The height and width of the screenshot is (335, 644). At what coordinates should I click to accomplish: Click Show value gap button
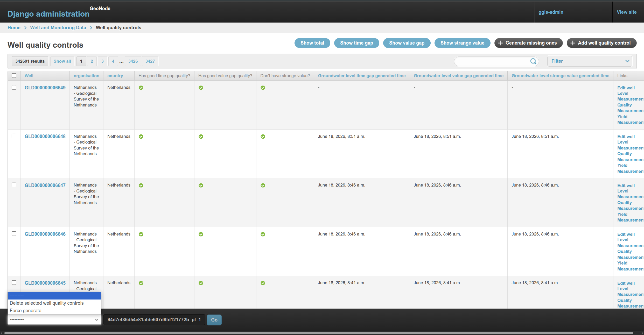[407, 43]
